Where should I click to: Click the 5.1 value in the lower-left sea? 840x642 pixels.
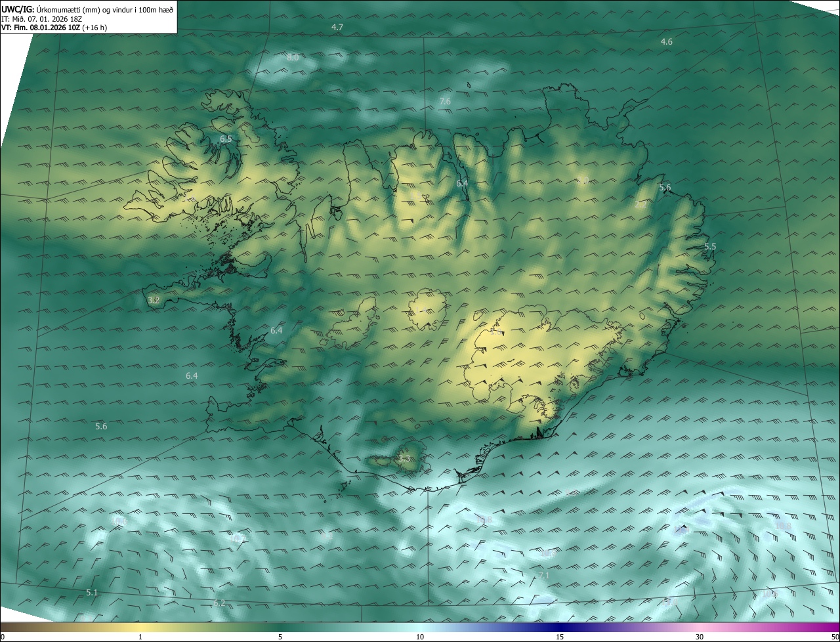coord(92,593)
